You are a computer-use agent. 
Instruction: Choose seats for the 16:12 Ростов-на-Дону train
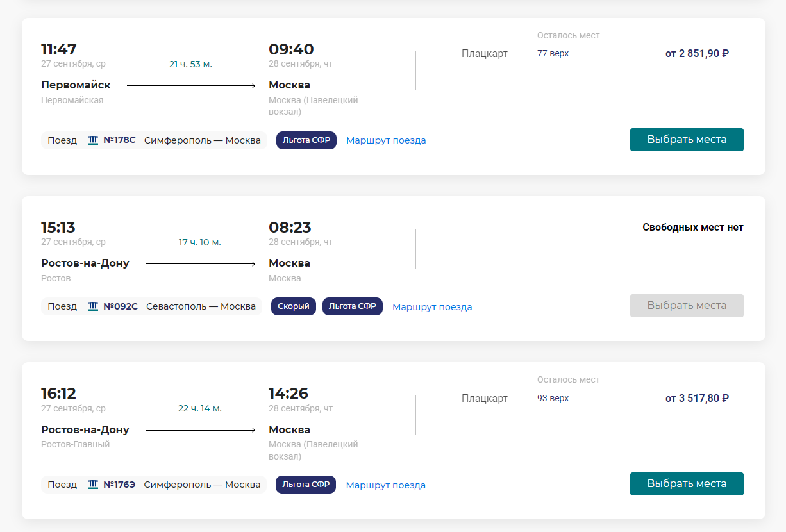pos(687,484)
